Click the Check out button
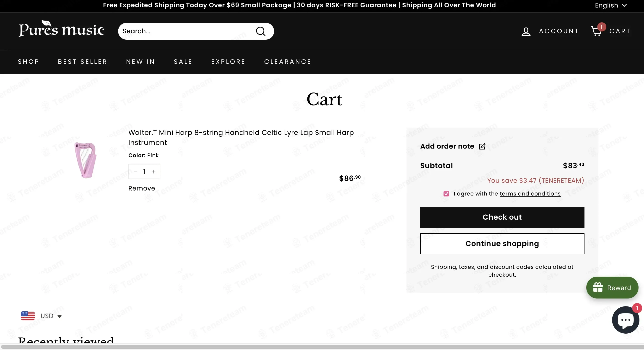644x350 pixels. [502, 217]
